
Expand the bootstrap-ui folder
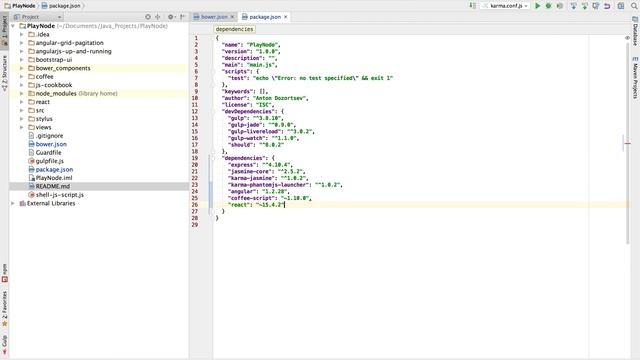tap(22, 60)
